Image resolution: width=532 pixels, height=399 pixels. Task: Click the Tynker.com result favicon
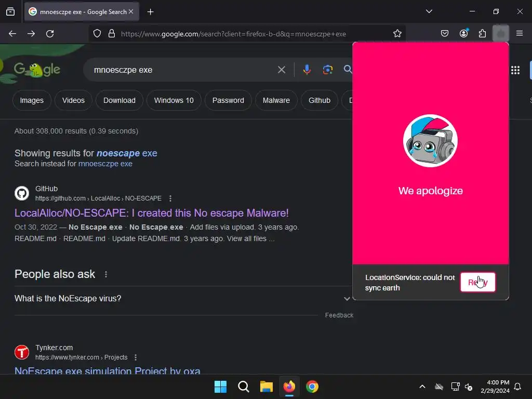pos(22,353)
